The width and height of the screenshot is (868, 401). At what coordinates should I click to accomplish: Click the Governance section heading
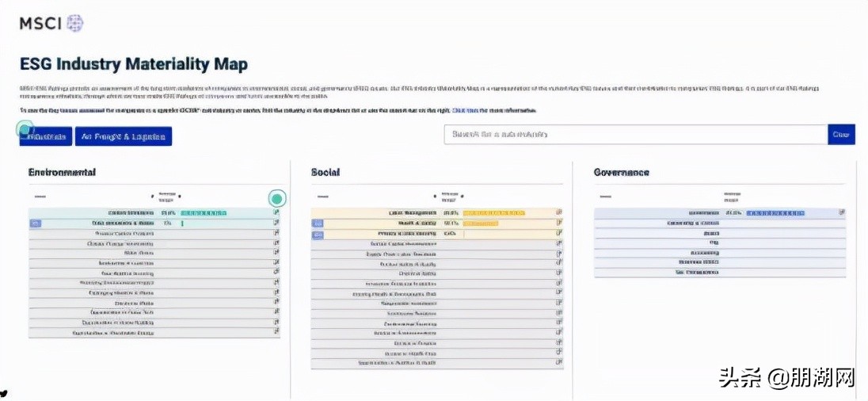click(621, 172)
